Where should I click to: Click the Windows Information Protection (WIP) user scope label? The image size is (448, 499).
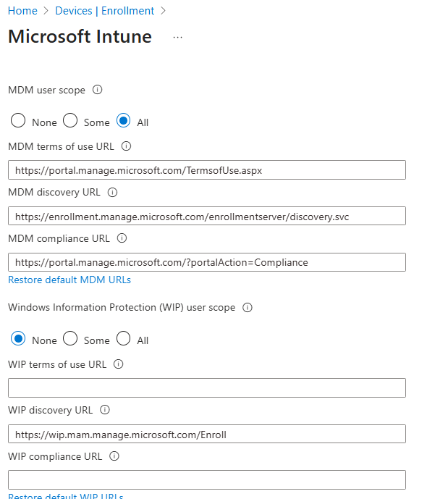coord(122,307)
